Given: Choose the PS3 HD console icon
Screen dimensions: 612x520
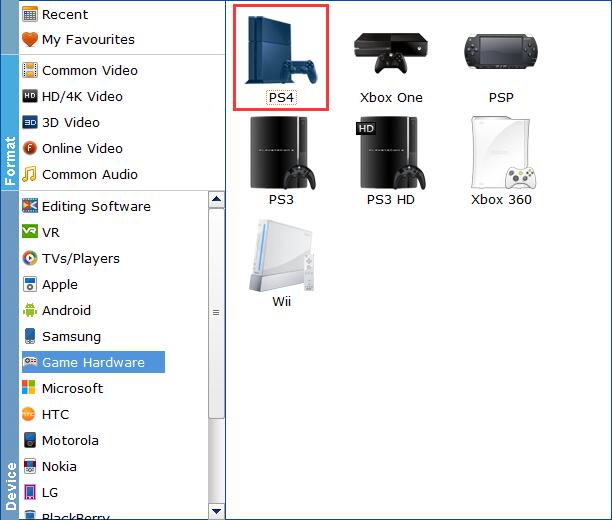Looking at the screenshot, I should coord(392,153).
